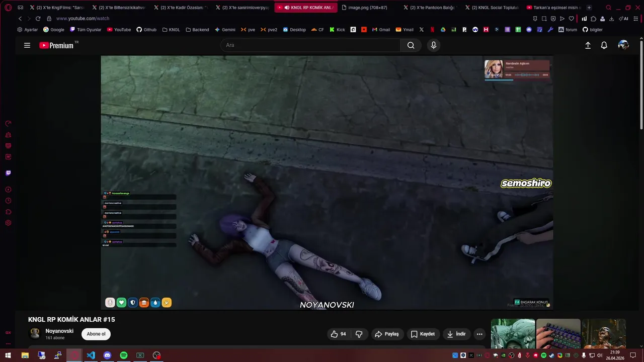644x362 pixels.
Task: Open the system tray volume icon
Action: pos(600,355)
